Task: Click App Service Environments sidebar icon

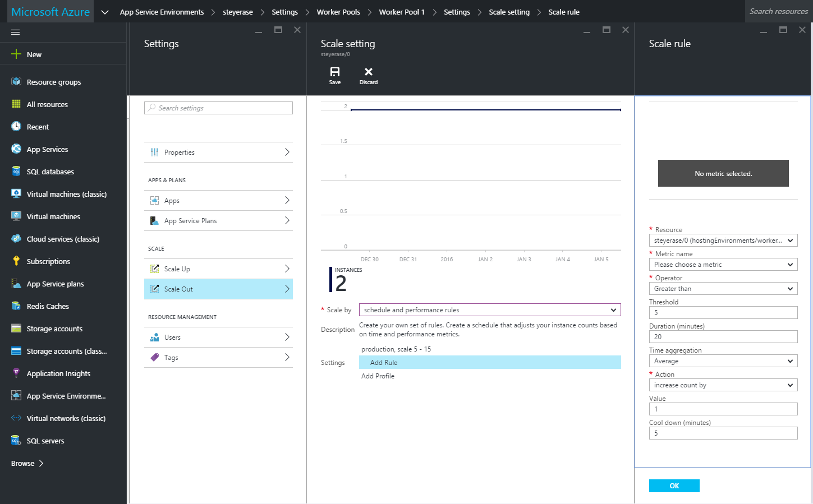Action: coord(16,395)
